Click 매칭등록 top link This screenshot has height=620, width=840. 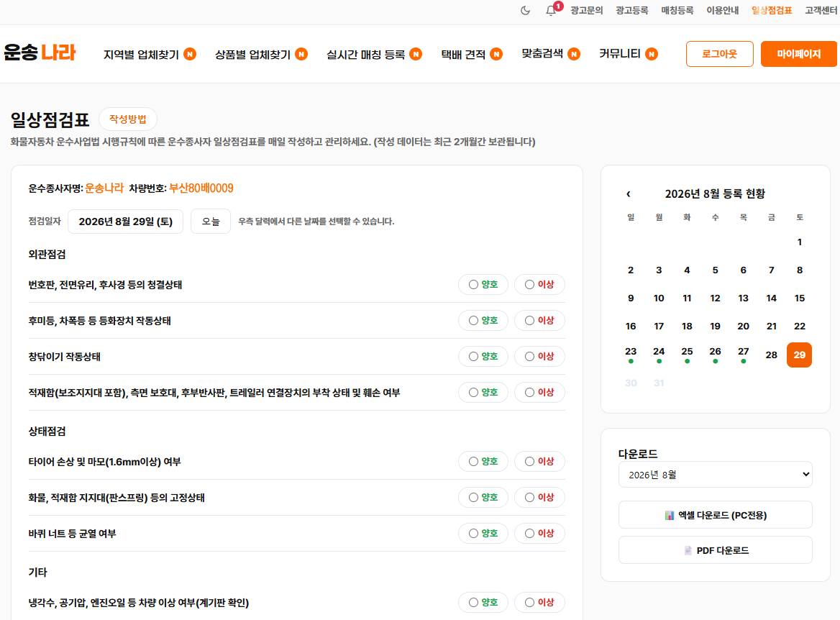[677, 10]
